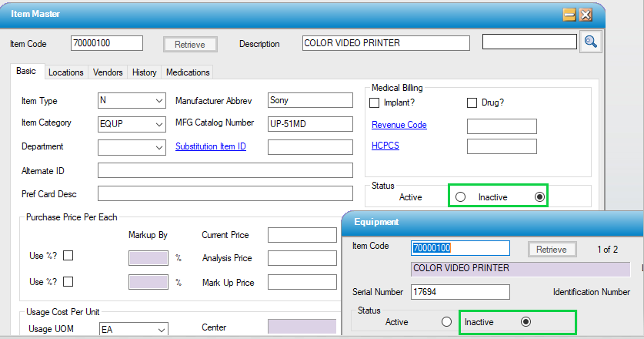644x339 pixels.
Task: Close the Item Master window
Action: tap(586, 15)
